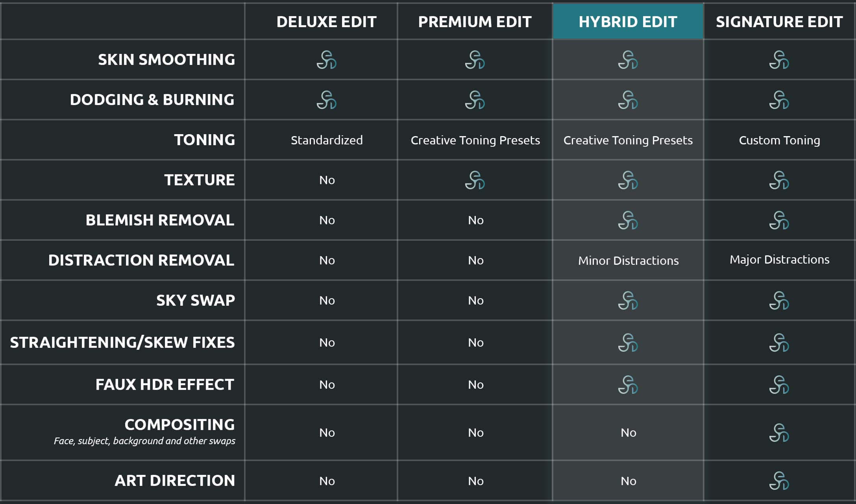Click the Distraction Removal row label
This screenshot has height=504, width=856.
tap(141, 260)
